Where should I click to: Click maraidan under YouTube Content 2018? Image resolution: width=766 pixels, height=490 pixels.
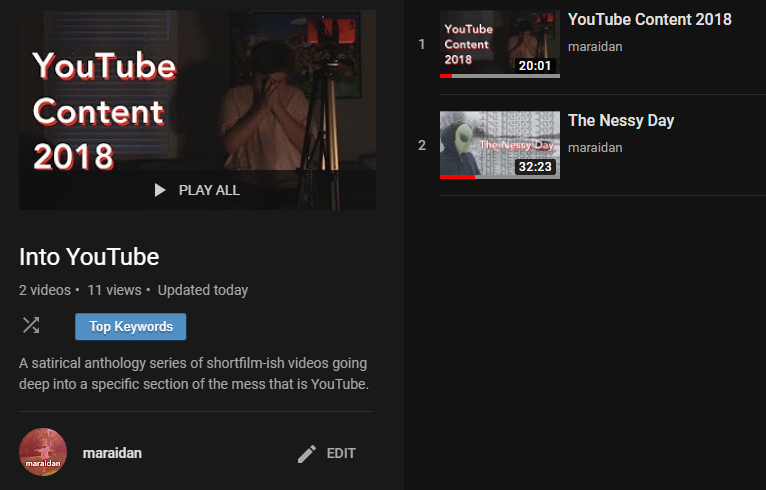(x=595, y=47)
